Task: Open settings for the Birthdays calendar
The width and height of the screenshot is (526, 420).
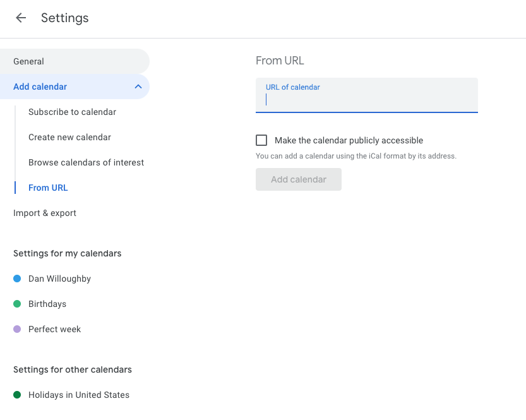Action: point(47,303)
